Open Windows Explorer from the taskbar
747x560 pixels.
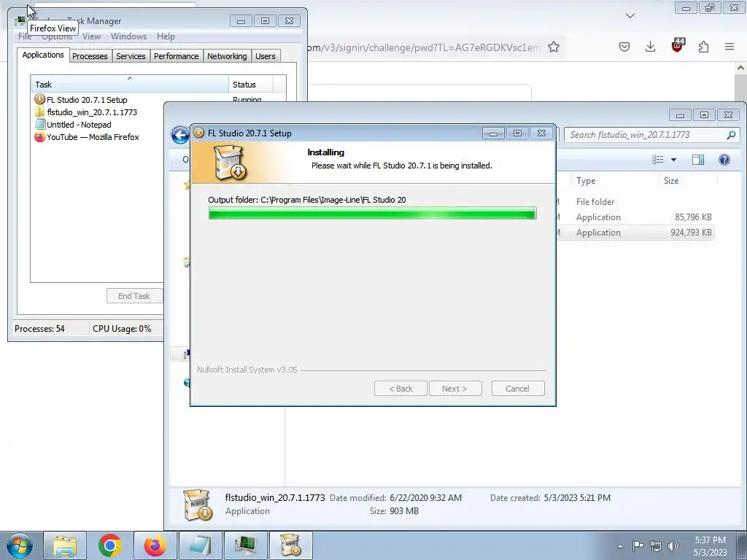coord(65,545)
